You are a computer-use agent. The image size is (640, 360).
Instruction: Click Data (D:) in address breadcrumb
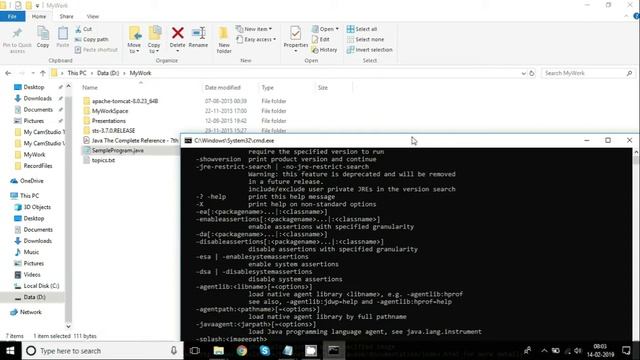(108, 73)
